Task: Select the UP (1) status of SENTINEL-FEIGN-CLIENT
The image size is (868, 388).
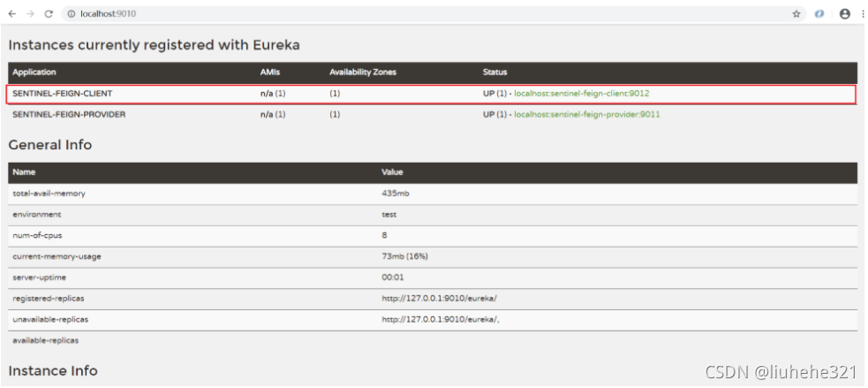Action: coord(494,94)
